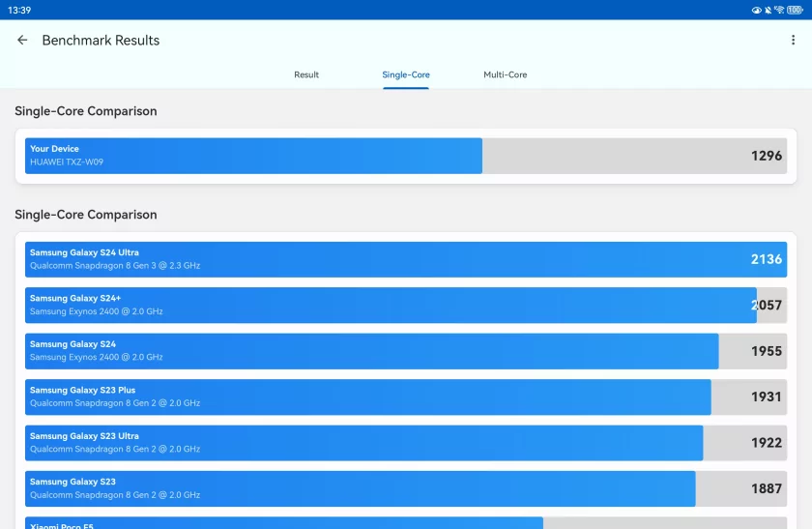Click the 2136 score value
Image resolution: width=812 pixels, height=529 pixels.
(x=767, y=259)
